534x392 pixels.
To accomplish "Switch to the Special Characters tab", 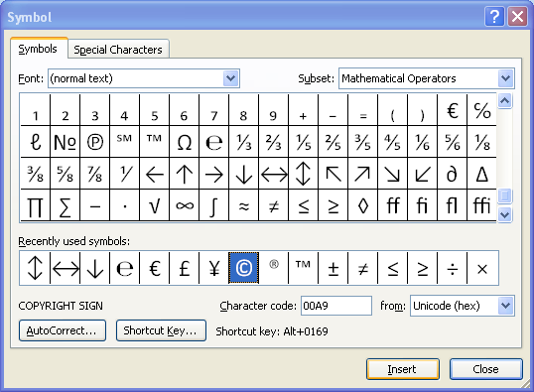I will click(118, 50).
